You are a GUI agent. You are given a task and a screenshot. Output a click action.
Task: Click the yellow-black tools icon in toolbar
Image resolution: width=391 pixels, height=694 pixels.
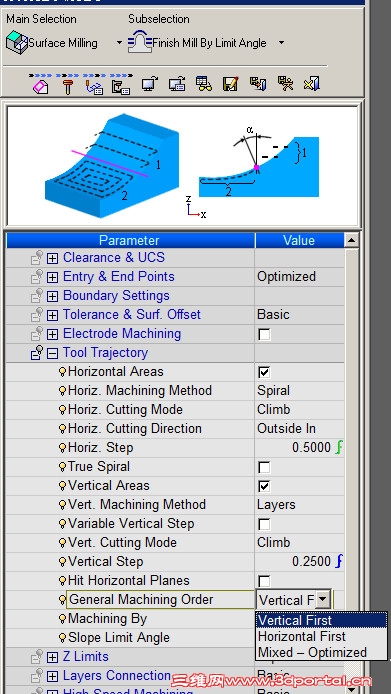286,84
